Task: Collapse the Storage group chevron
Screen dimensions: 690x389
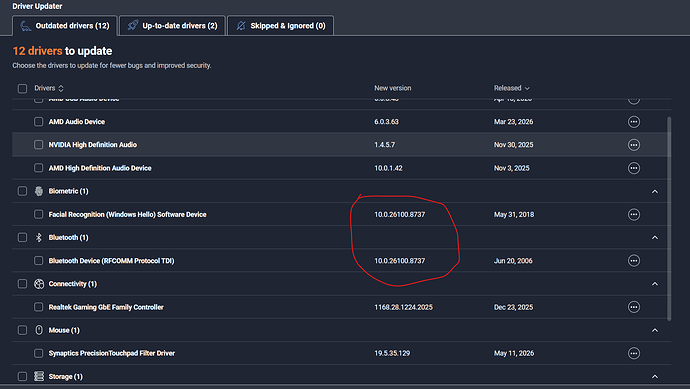Action: click(655, 376)
